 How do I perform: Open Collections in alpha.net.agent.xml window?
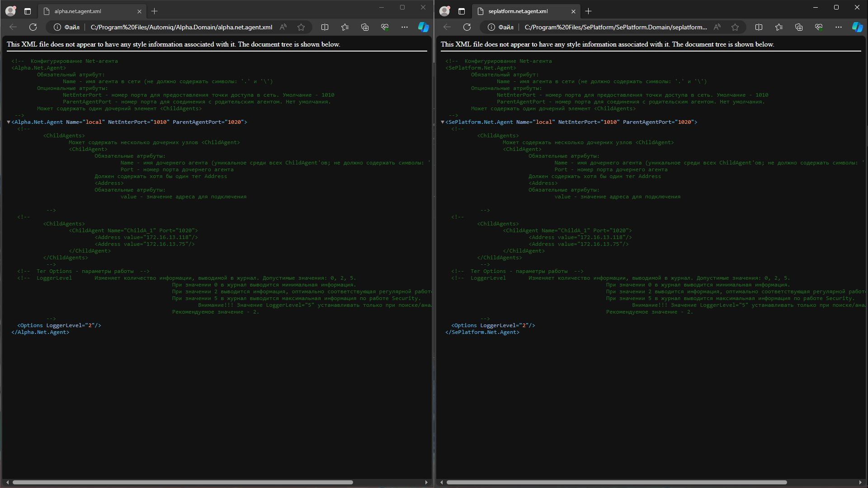(365, 27)
